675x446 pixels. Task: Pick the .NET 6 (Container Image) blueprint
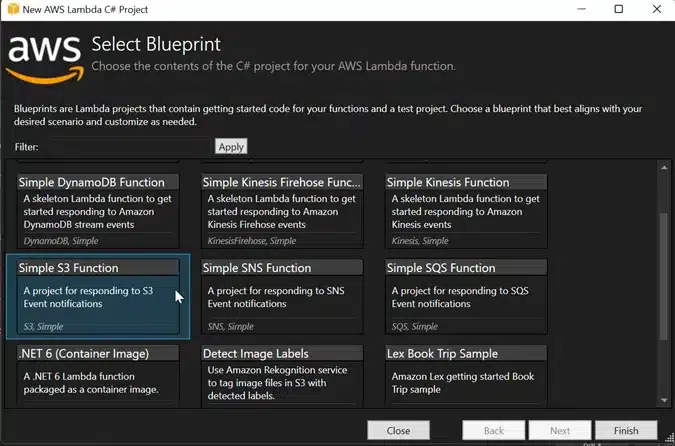coord(98,376)
